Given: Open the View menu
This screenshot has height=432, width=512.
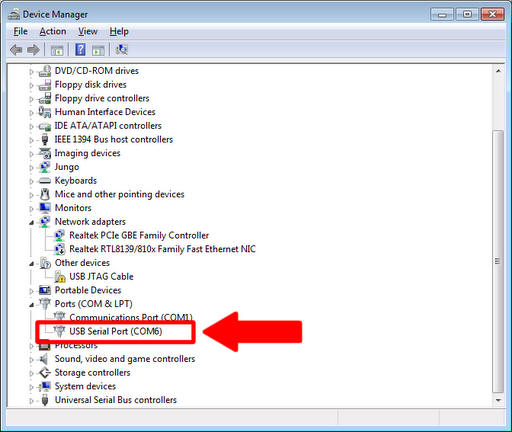Looking at the screenshot, I should coord(88,31).
